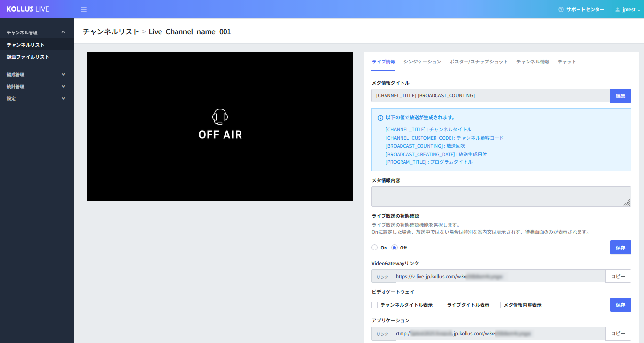This screenshot has height=343, width=644.
Task: Copy the アプリケーション rtmp link
Action: coord(618,333)
